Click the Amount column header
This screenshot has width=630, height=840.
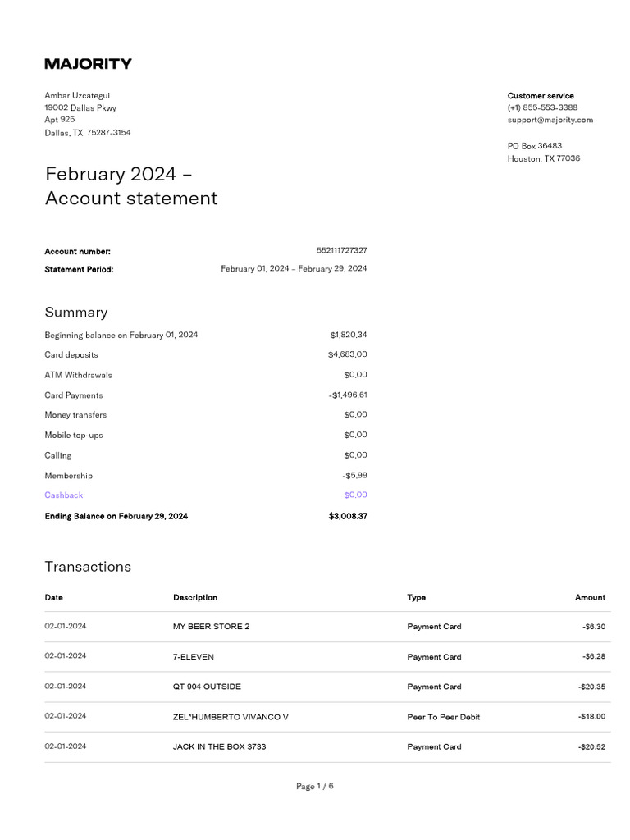pos(590,597)
